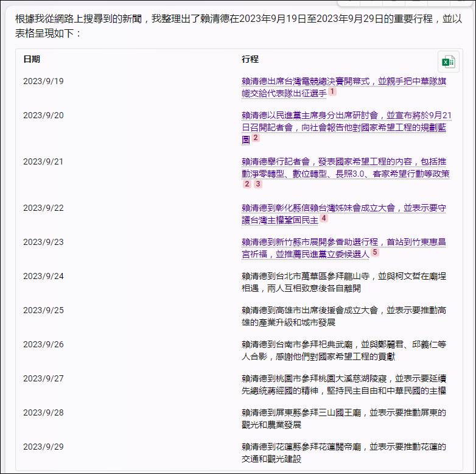Screen dimensions: 476x474
Task: Click the 9/29 itinerary text about 花蓮關帝廟
Action: click(x=344, y=453)
